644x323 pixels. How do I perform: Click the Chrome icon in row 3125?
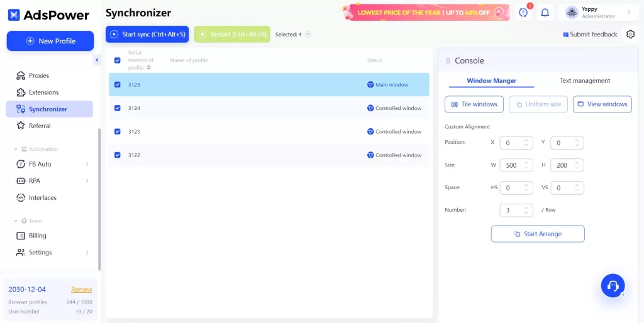(x=370, y=85)
